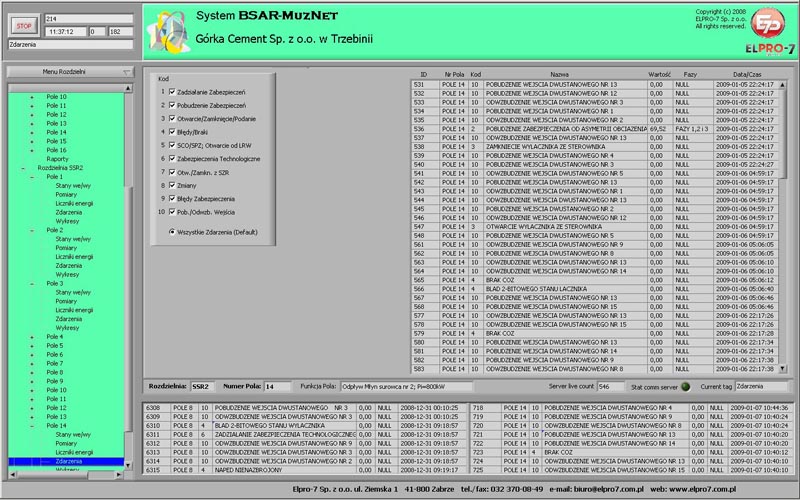Click the Numer Pola field showing 14

tap(277, 386)
